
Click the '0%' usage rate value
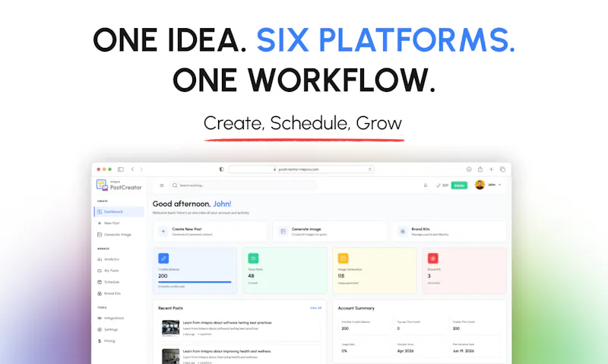coord(344,351)
